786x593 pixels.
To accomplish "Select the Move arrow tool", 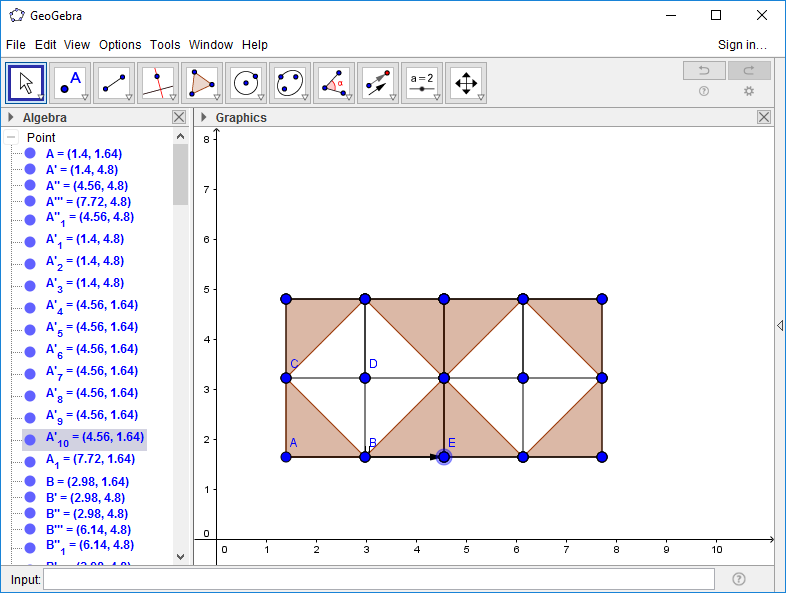I will point(26,83).
